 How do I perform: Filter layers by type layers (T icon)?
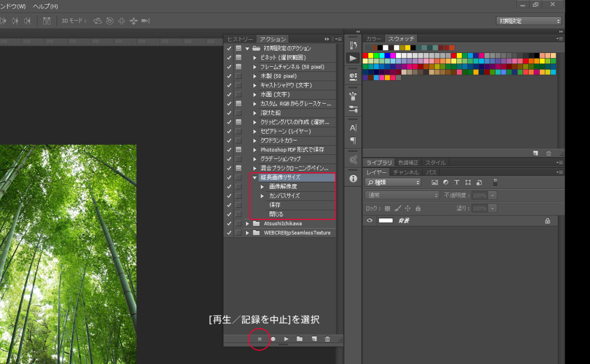457,183
